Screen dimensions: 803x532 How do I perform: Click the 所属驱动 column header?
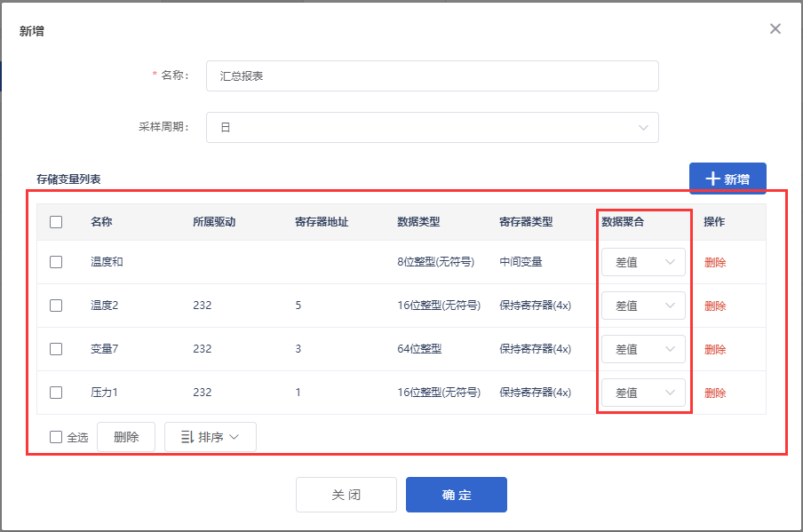(214, 222)
